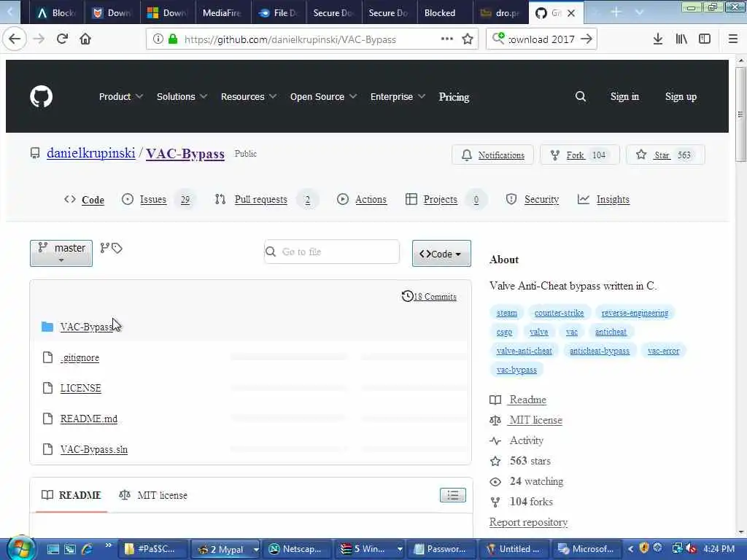Expand the Solutions menu
Image resolution: width=747 pixels, height=560 pixels.
[x=182, y=97]
